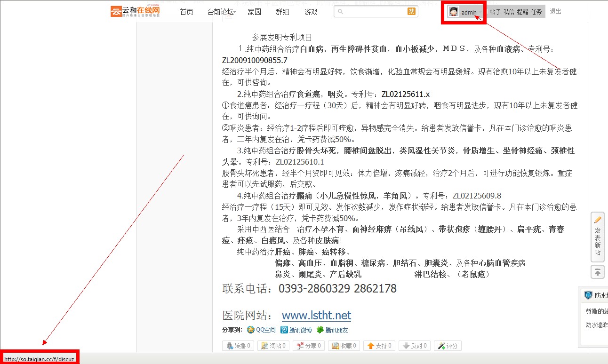Screen dimensions: 608x364
Task: Share to QQ空间 via its icon
Action: coord(251,330)
